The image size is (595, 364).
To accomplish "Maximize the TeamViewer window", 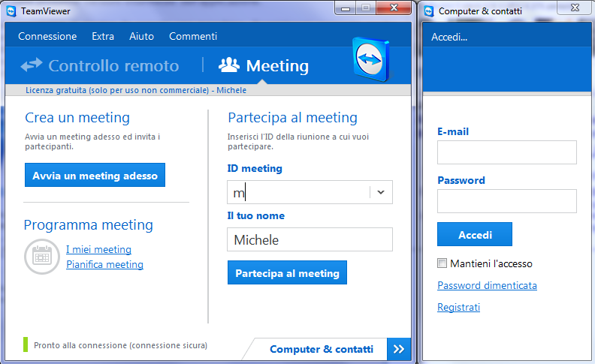I will 366,8.
